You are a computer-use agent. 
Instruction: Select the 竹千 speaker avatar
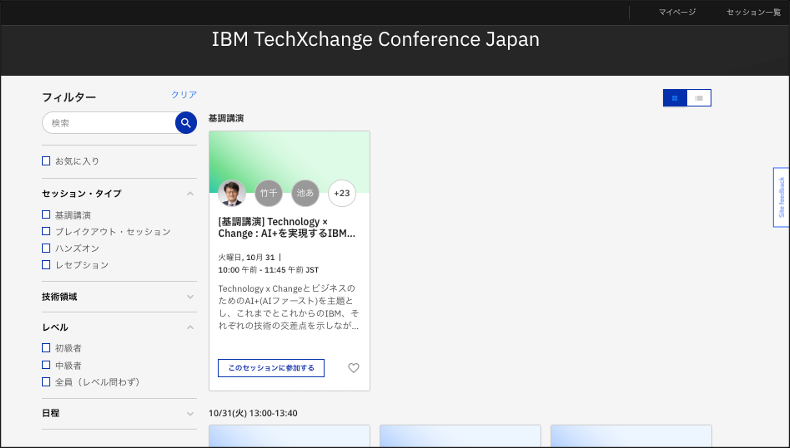click(269, 193)
